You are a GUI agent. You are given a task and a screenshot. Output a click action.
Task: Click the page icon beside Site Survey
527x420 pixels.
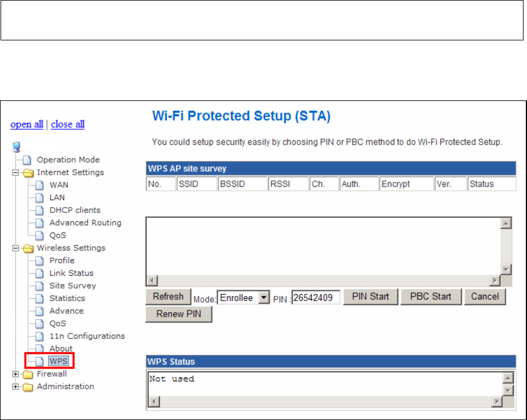(x=40, y=286)
